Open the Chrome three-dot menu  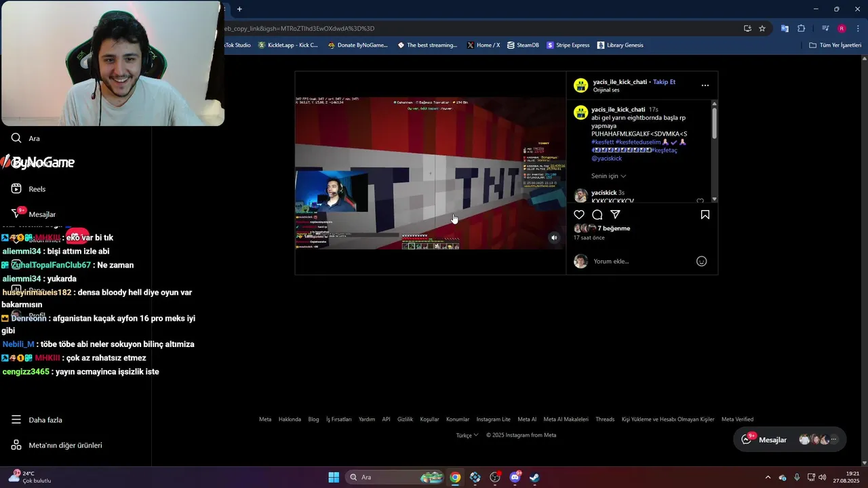(x=859, y=28)
